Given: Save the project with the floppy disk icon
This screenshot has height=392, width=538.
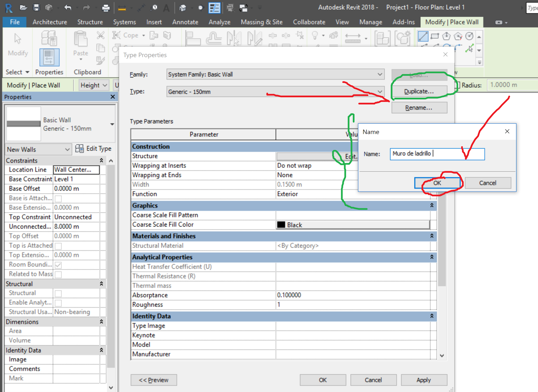Looking at the screenshot, I should pos(36,8).
